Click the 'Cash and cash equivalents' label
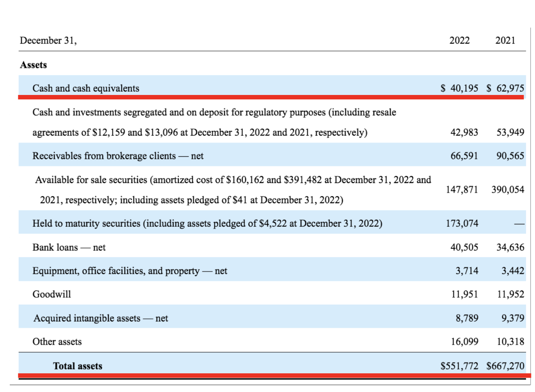Viewport: 535px width, 392px height. [x=86, y=88]
